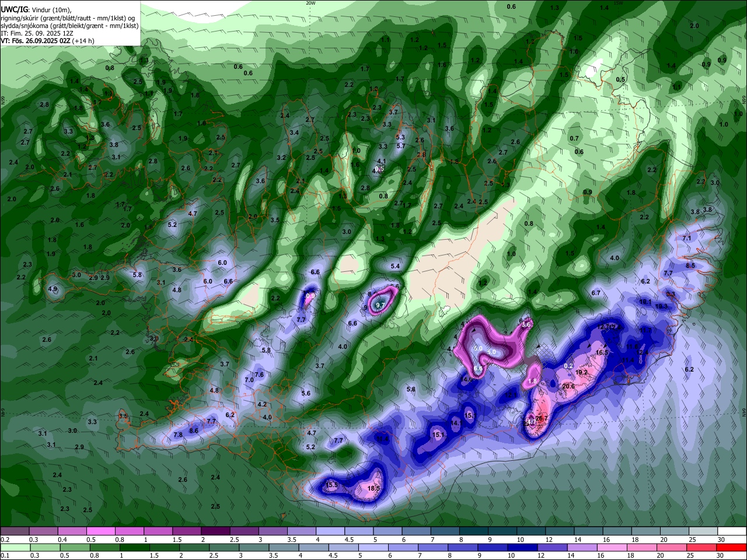Select the white 30 swatch on snow scale

point(732,531)
